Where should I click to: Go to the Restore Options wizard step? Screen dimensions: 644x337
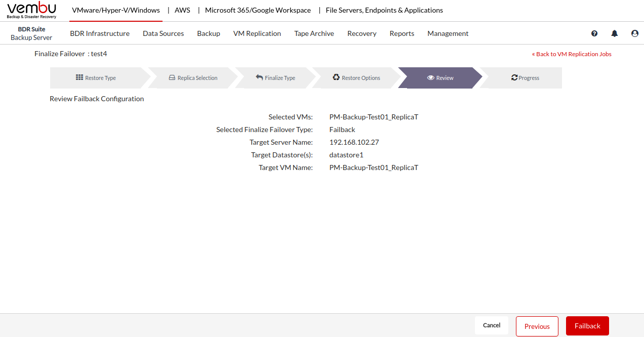(x=356, y=78)
